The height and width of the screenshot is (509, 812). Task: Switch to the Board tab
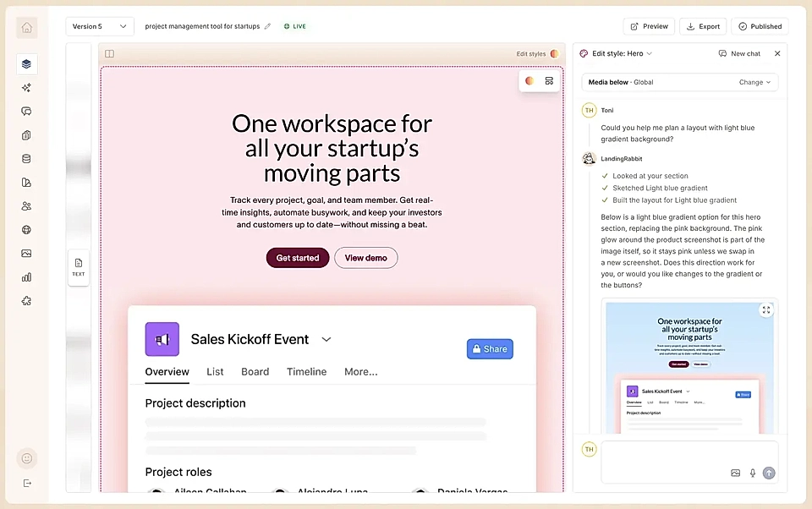pyautogui.click(x=255, y=372)
